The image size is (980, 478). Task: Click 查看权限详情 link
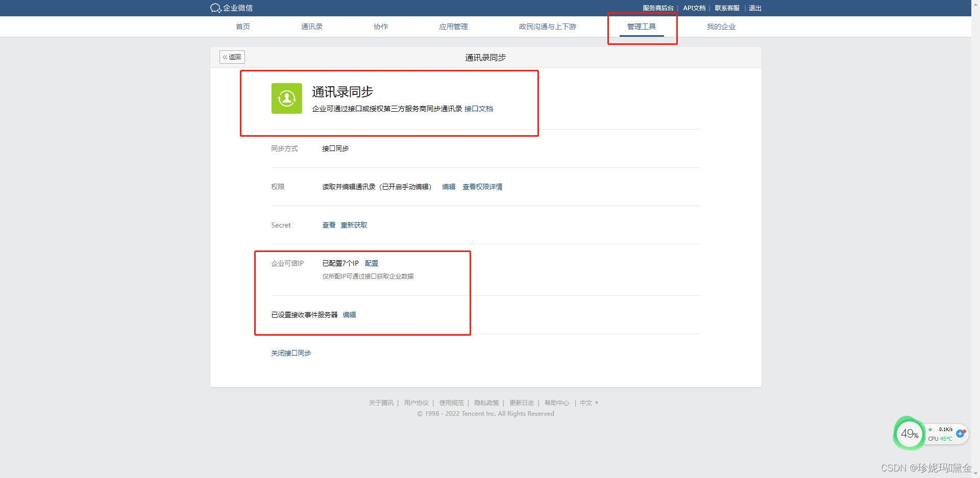[482, 187]
